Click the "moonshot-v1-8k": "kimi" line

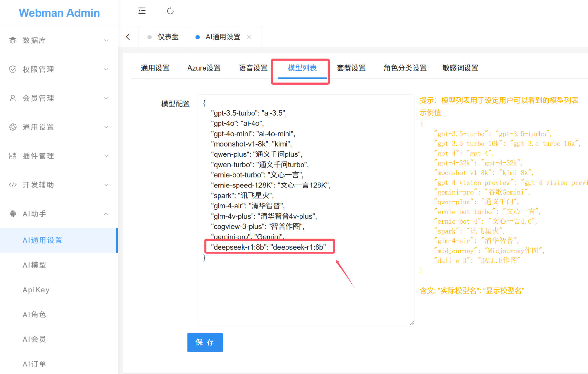point(252,144)
